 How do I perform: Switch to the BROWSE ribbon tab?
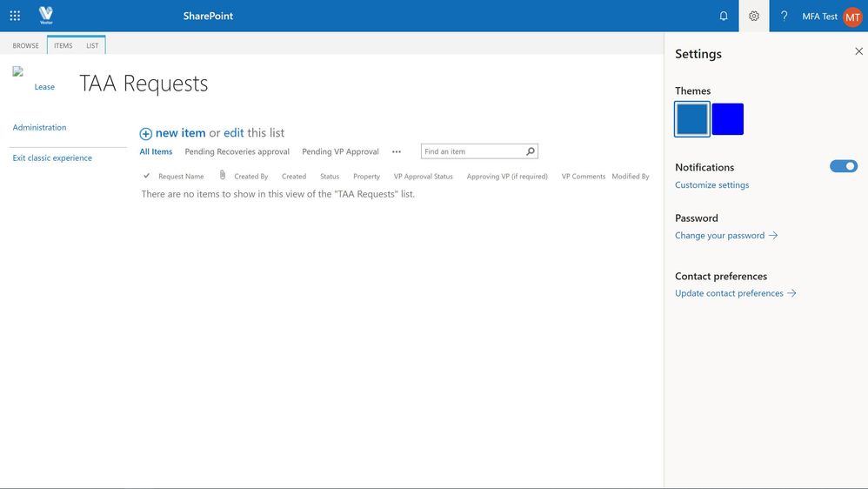[25, 45]
